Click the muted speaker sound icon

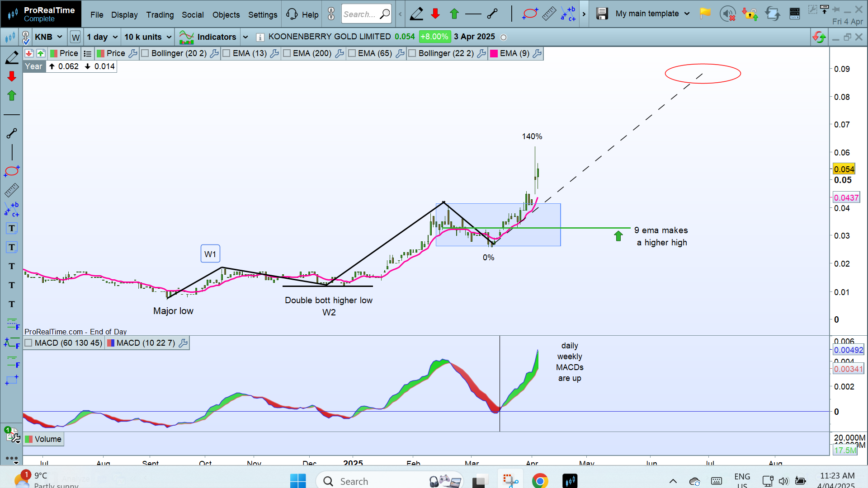pos(727,14)
